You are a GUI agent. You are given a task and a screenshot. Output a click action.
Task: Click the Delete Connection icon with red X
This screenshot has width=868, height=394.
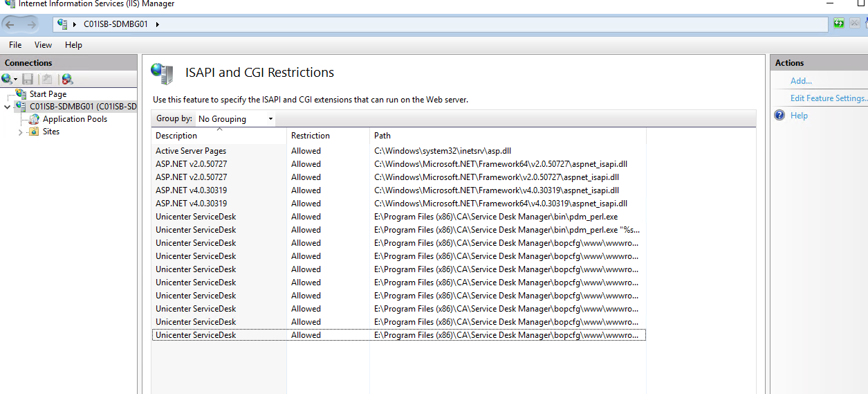tap(67, 79)
